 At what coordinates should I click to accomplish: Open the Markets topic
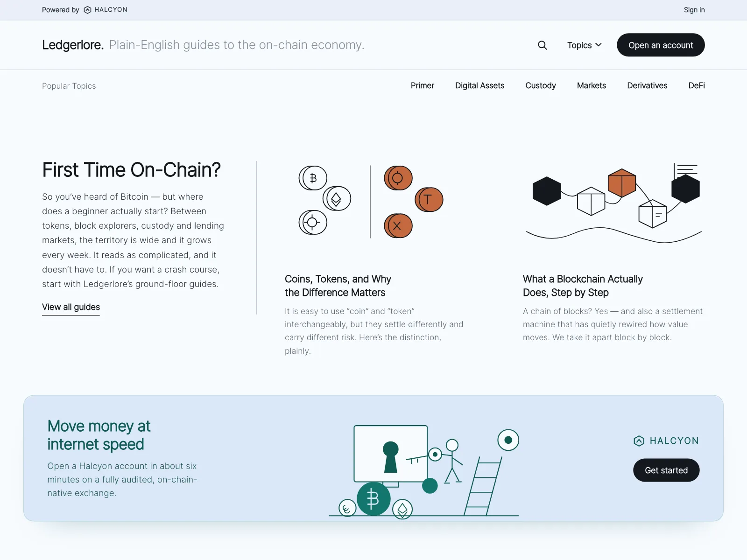591,85
